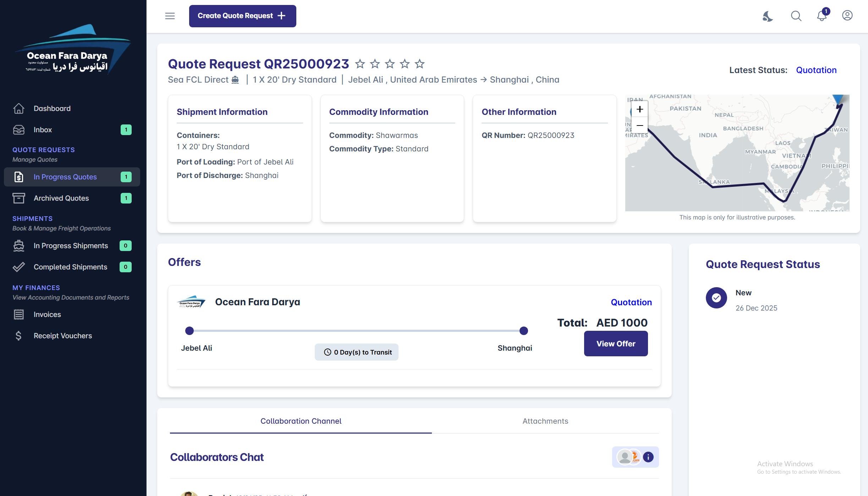Zoom in on the route map
Viewport: 868px width, 496px height.
pos(639,110)
